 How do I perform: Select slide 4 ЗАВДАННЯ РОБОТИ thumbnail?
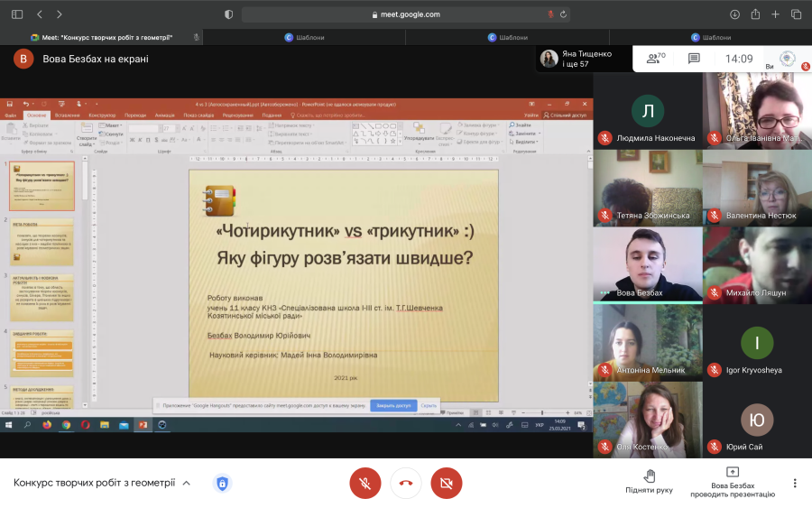(42, 353)
